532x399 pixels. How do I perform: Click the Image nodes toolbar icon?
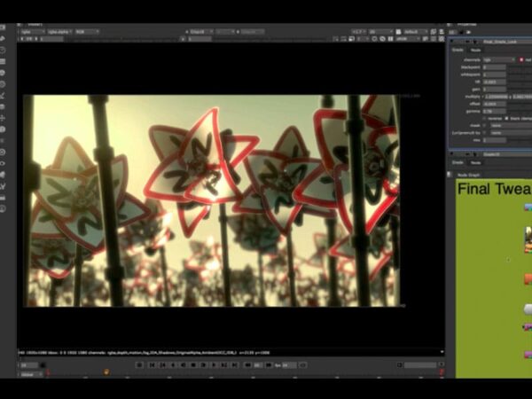(3, 27)
